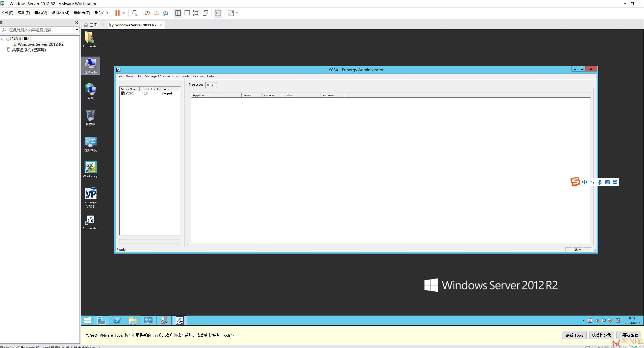
Task: Click the 以后提醒我 button
Action: point(601,335)
